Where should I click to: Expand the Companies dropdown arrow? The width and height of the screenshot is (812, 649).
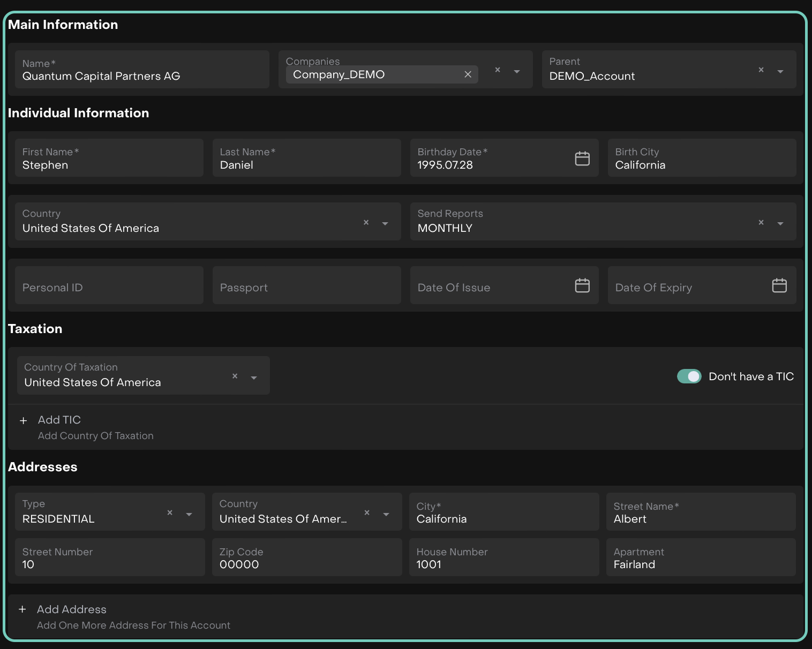pyautogui.click(x=517, y=71)
